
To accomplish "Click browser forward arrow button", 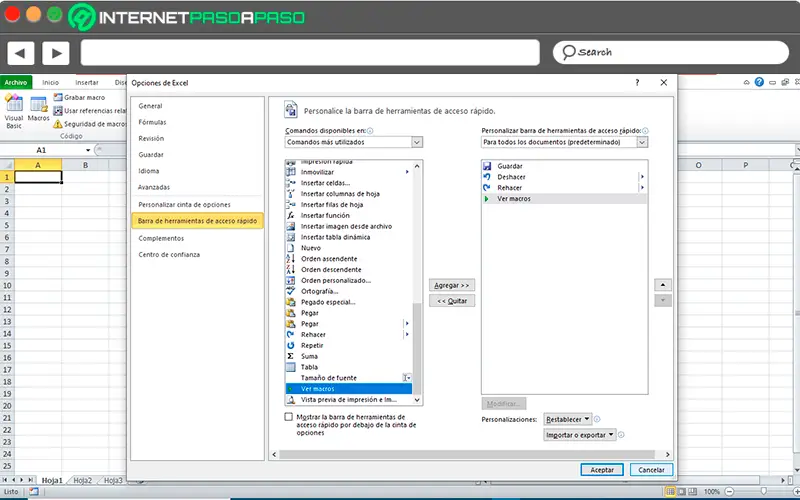I will 56,53.
